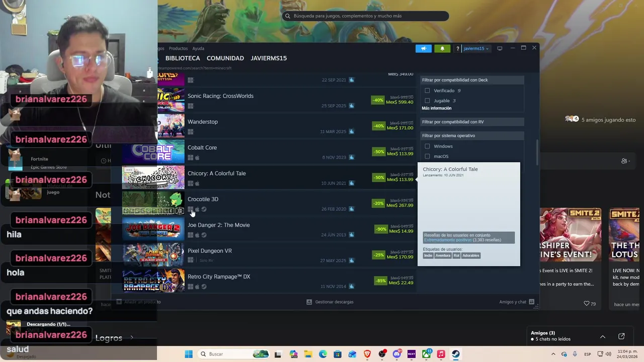Viewport: 644px width, 362px height.
Task: Open Apple Music from the taskbar
Action: [x=441, y=354]
